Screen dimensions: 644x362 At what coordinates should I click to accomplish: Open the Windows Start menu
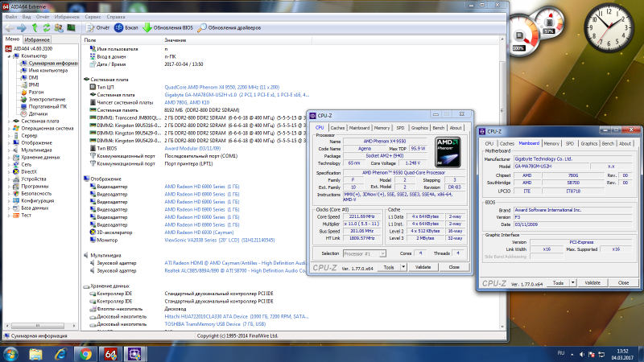coord(12,352)
